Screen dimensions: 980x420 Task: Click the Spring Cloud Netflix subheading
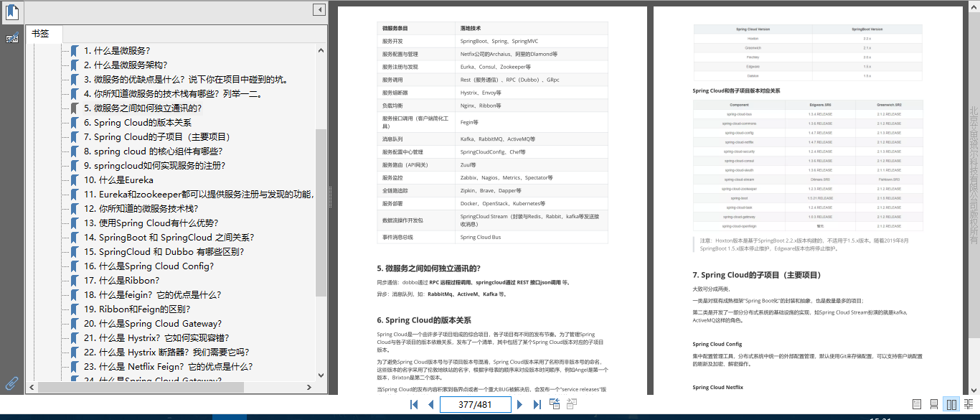[x=717, y=387]
